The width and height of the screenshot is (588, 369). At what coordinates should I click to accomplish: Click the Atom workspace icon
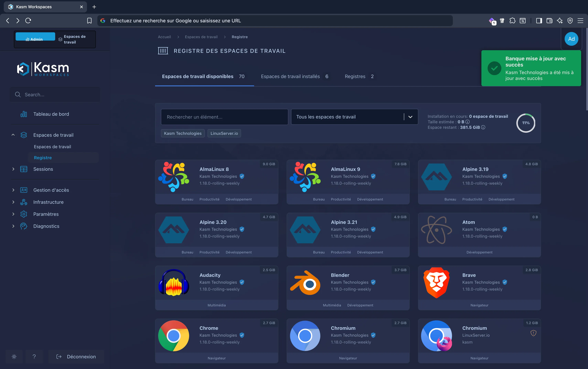tap(437, 230)
